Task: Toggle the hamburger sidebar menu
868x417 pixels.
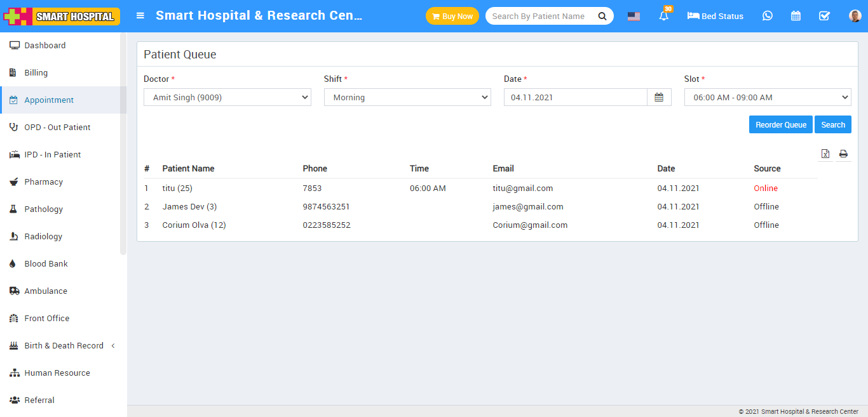Action: (140, 16)
